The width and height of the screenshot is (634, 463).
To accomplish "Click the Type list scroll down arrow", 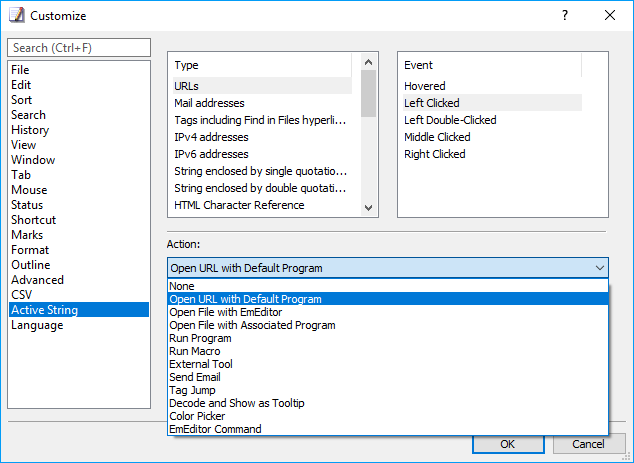I will click(x=368, y=208).
